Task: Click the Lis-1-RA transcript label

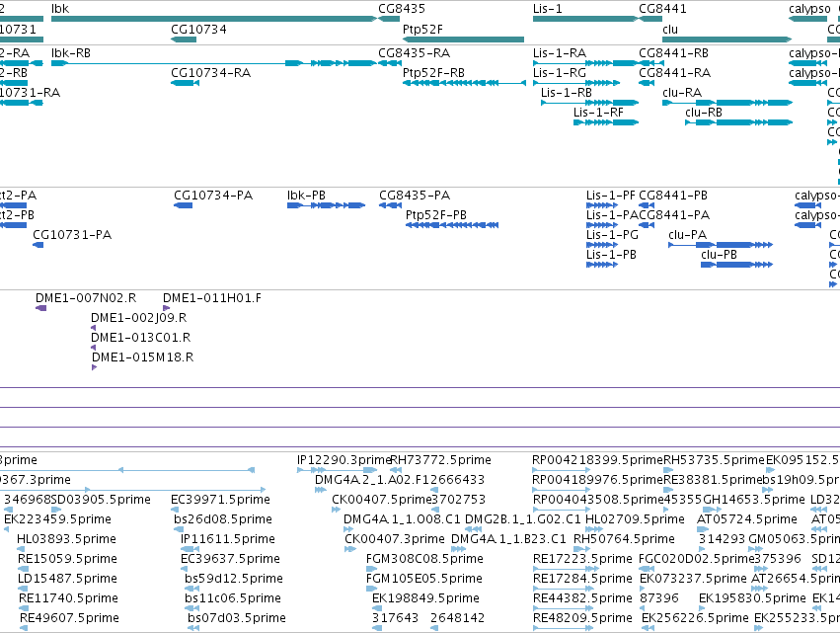Action: [x=560, y=53]
